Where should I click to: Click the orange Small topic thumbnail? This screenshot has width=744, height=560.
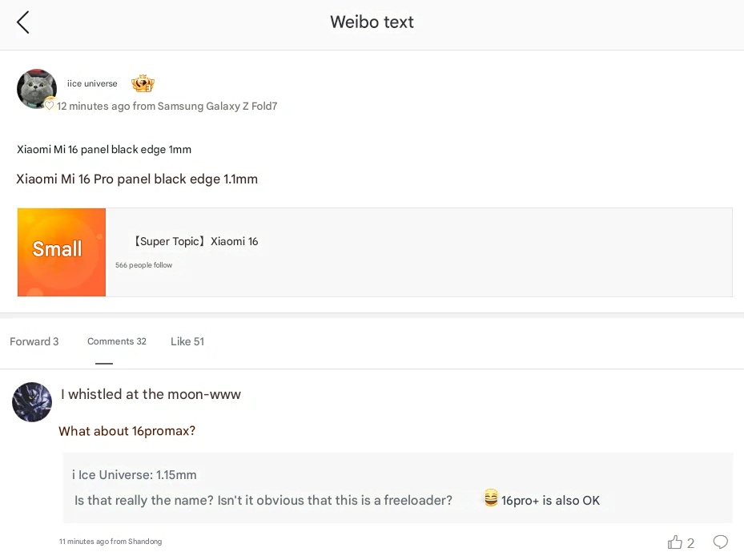point(62,252)
